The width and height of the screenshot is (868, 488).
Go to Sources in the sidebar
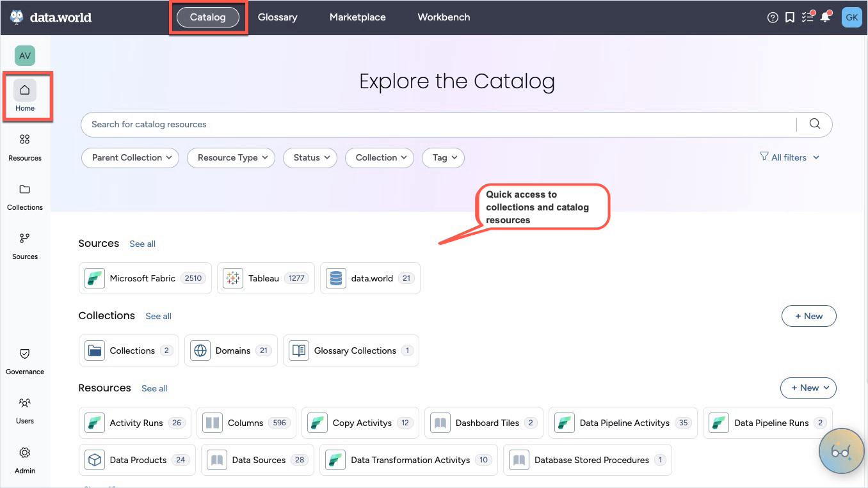[x=25, y=244]
